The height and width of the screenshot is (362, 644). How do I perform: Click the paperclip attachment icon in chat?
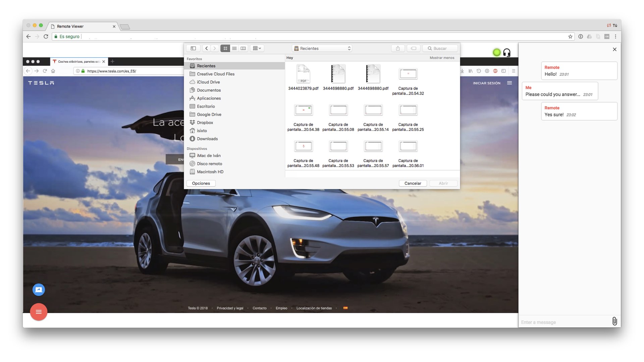614,321
